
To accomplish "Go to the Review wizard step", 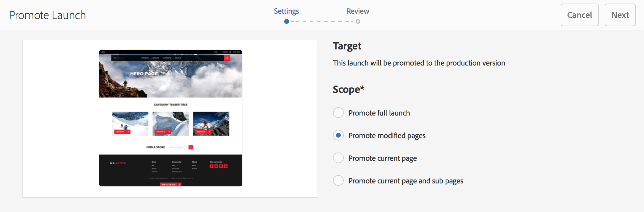I will click(x=358, y=11).
